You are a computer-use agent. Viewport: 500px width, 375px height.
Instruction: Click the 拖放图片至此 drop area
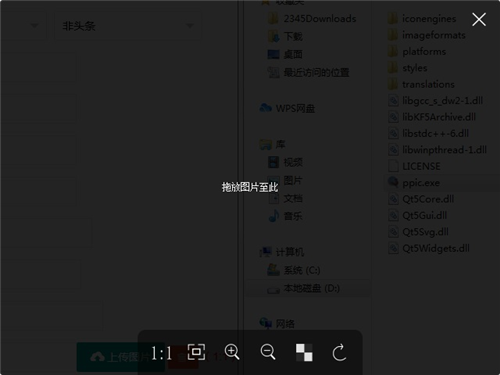click(x=250, y=187)
